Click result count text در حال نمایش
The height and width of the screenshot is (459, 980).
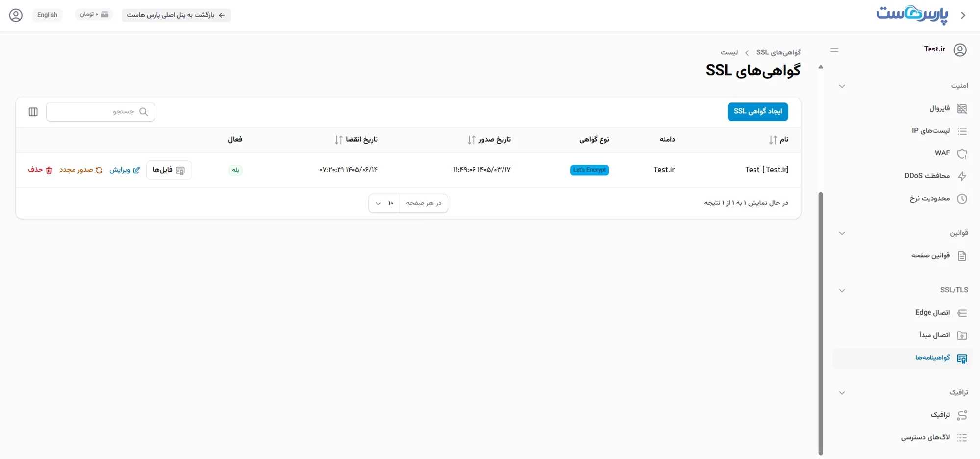[746, 203]
